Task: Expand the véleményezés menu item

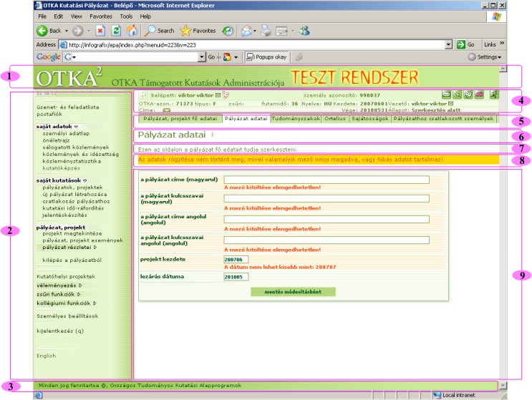Action: 80,286
